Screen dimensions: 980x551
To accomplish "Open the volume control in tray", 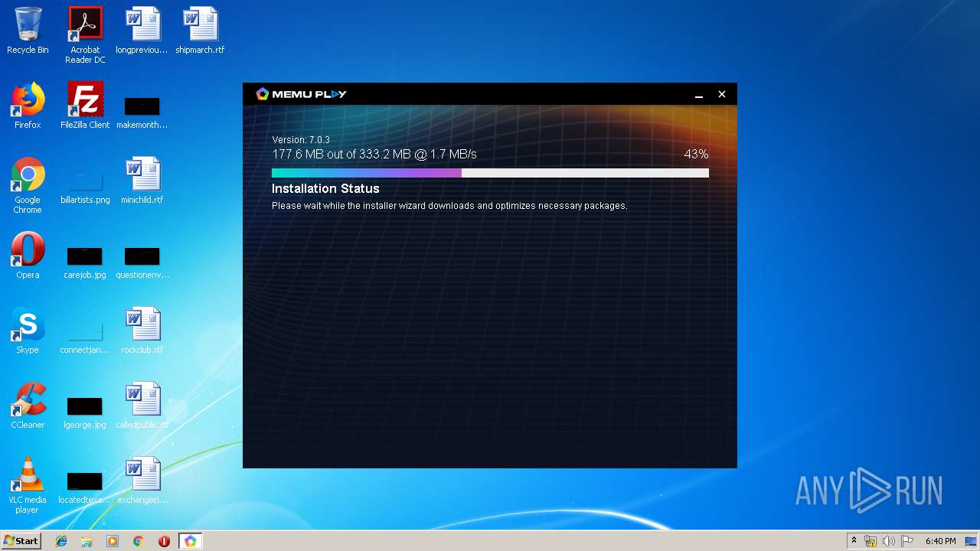I will pyautogui.click(x=888, y=541).
